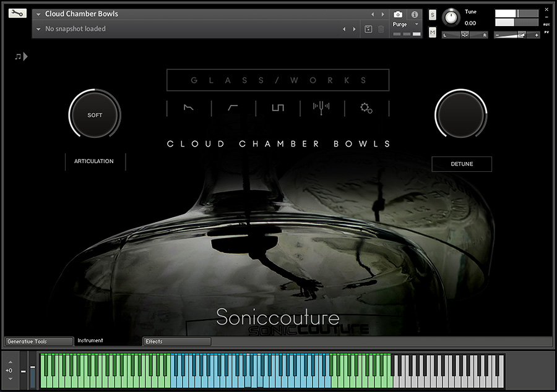
Task: Go to previous instrument with left arrow
Action: 373,14
